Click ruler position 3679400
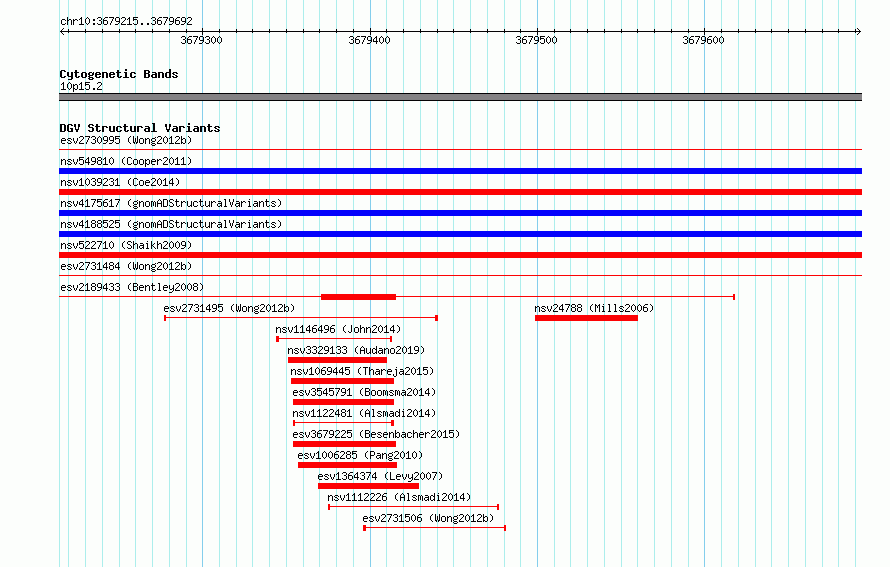The height and width of the screenshot is (567, 890). pos(370,40)
